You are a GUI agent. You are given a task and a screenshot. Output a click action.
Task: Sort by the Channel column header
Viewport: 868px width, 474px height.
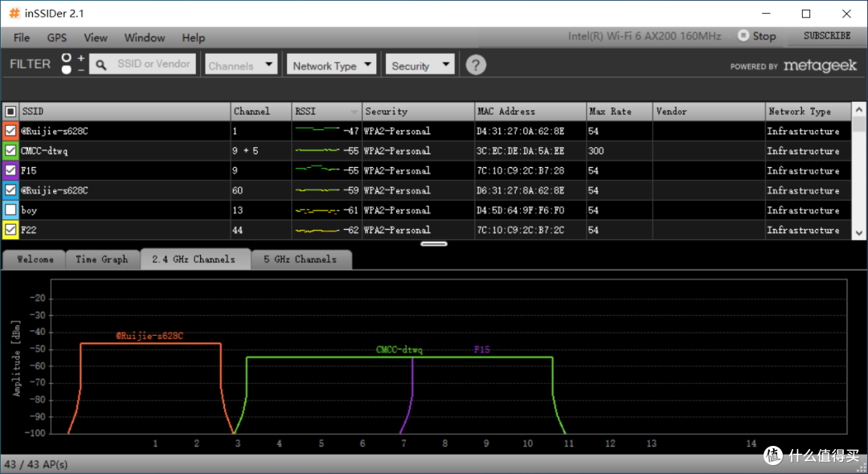pos(261,112)
